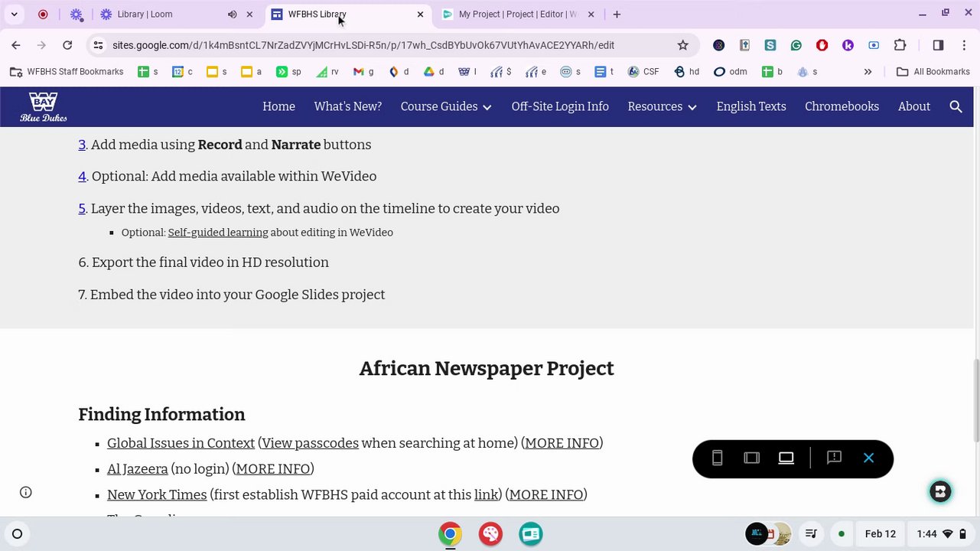This screenshot has height=551, width=980.
Task: Open the Chrome extensions puzzle icon
Action: [900, 45]
